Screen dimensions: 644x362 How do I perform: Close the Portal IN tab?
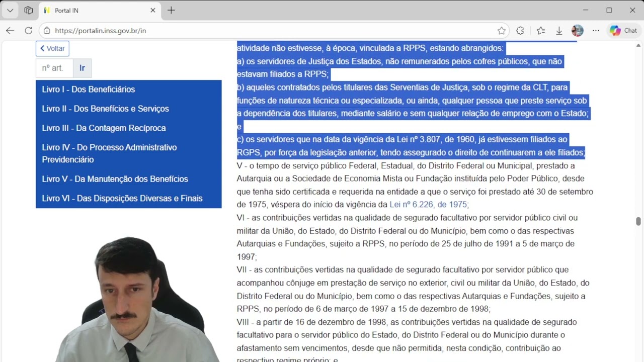[153, 10]
